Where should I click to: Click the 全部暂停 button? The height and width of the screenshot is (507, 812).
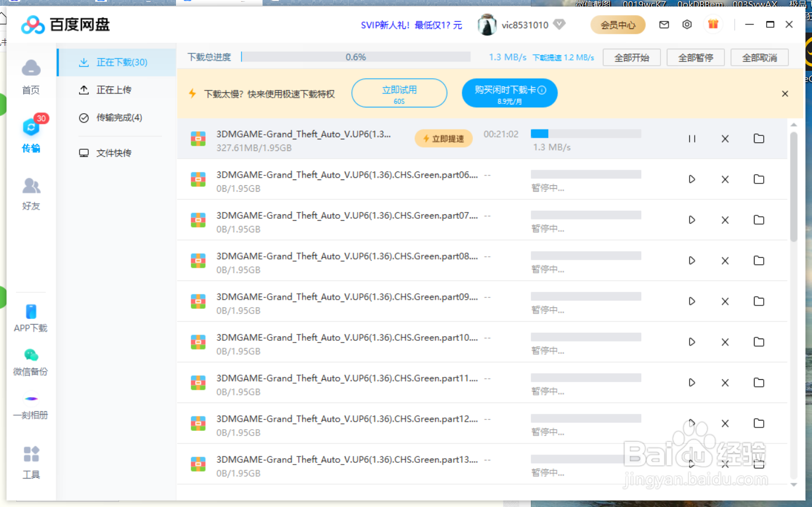click(696, 57)
